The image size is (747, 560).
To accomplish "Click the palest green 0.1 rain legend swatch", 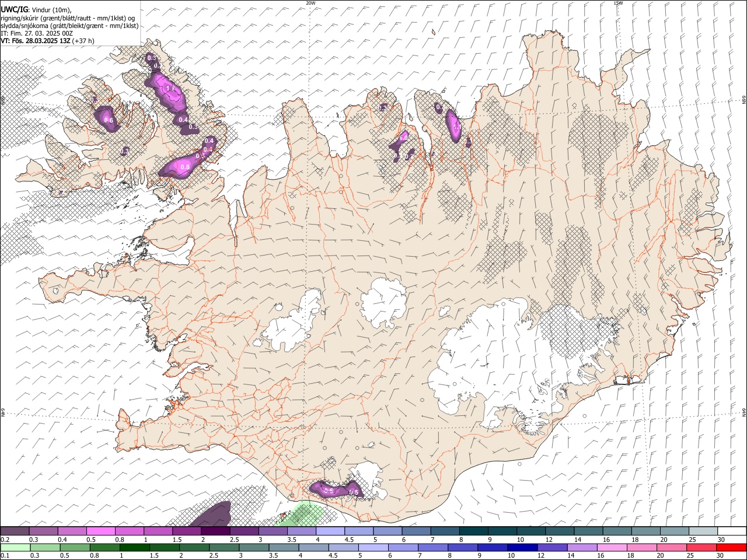I will click(15, 548).
